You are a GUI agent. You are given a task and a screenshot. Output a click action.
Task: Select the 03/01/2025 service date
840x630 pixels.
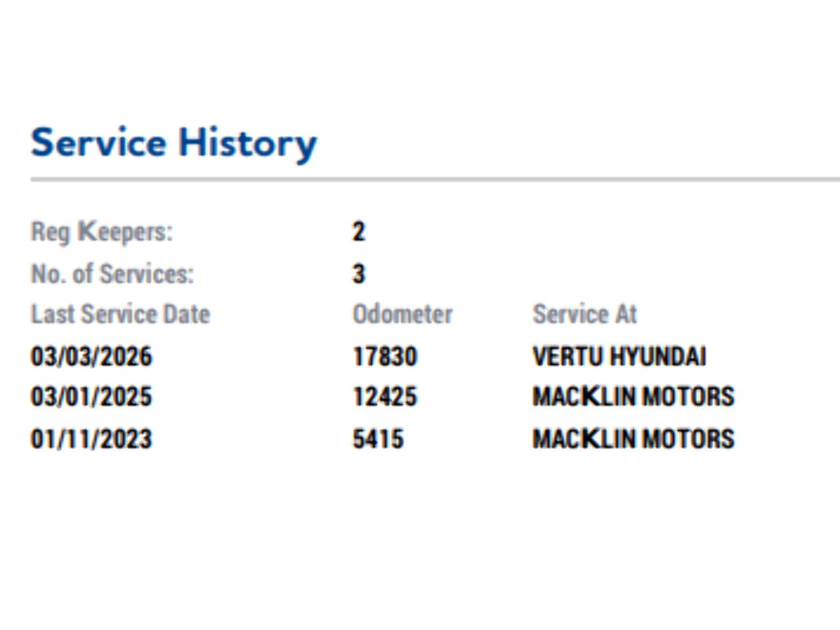click(x=91, y=397)
